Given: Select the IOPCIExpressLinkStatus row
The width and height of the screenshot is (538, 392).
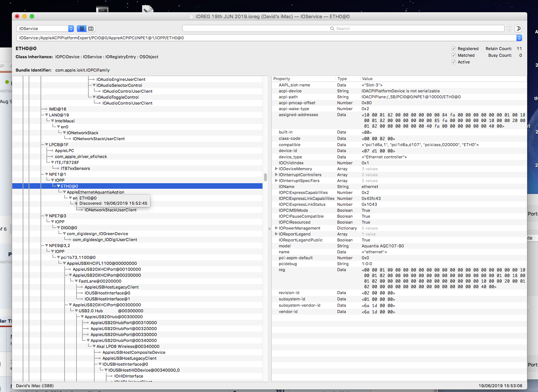Looking at the screenshot, I should [399, 204].
